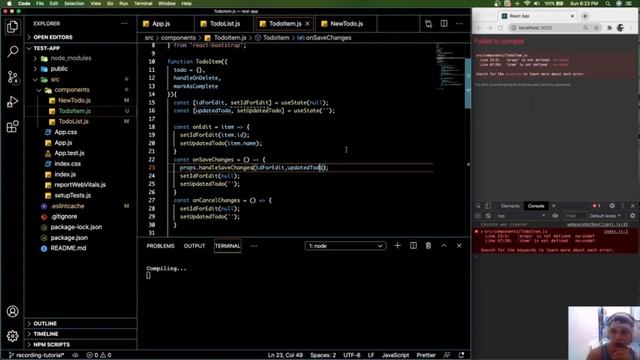The image size is (640, 360).
Task: Open Default levels dropdown in console
Action: 605,216
